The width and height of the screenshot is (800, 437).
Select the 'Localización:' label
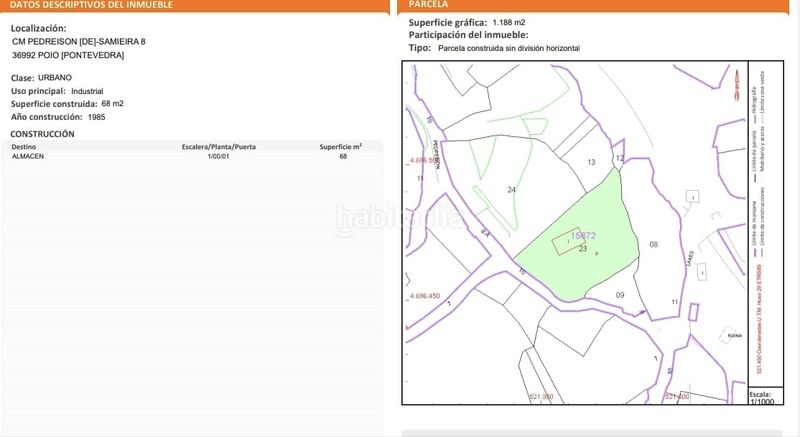(x=38, y=29)
